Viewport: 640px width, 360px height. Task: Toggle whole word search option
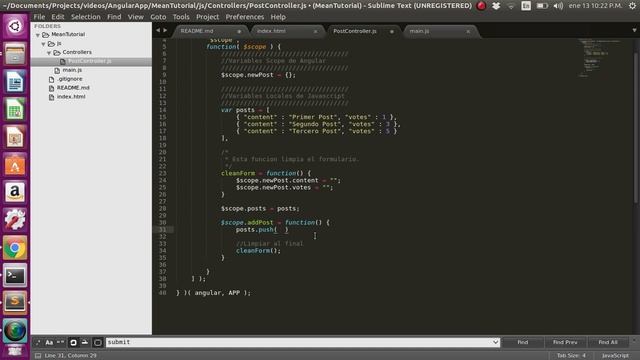coord(60,342)
